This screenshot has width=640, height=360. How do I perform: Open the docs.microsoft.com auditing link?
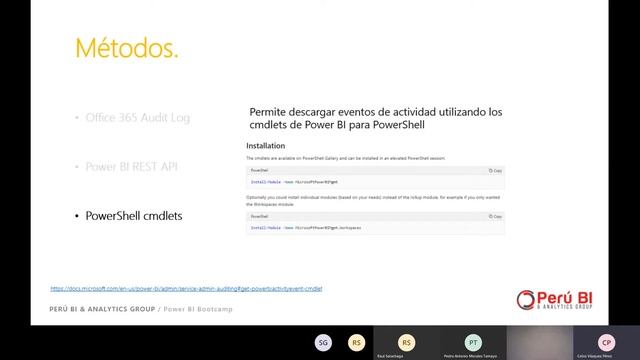click(x=186, y=289)
